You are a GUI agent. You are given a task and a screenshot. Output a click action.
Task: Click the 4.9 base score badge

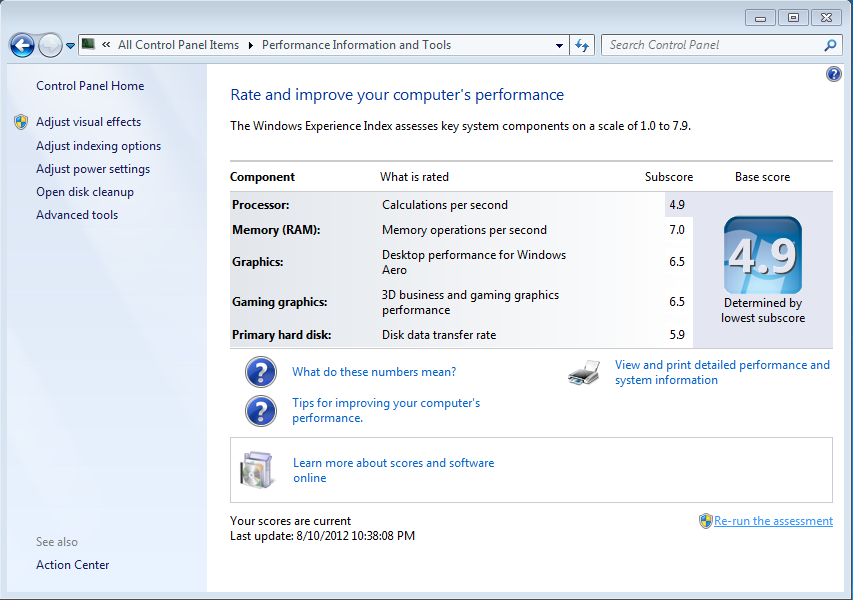(x=763, y=255)
